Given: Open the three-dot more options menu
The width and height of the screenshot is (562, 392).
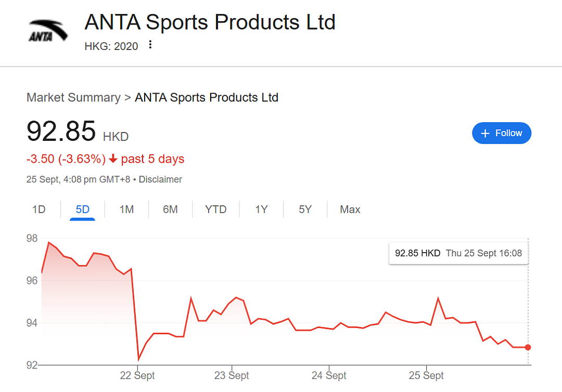Looking at the screenshot, I should (150, 45).
